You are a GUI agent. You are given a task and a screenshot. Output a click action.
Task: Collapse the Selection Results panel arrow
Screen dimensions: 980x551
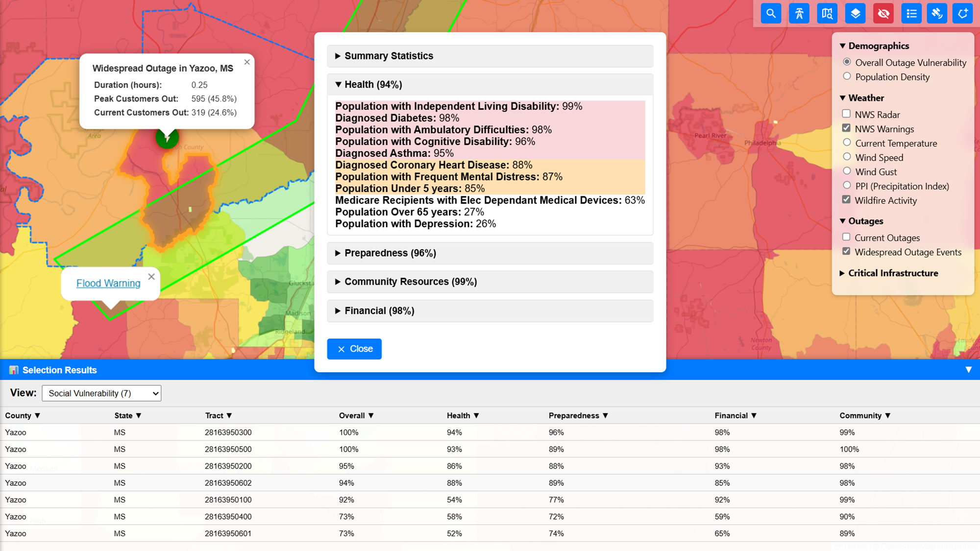point(969,370)
